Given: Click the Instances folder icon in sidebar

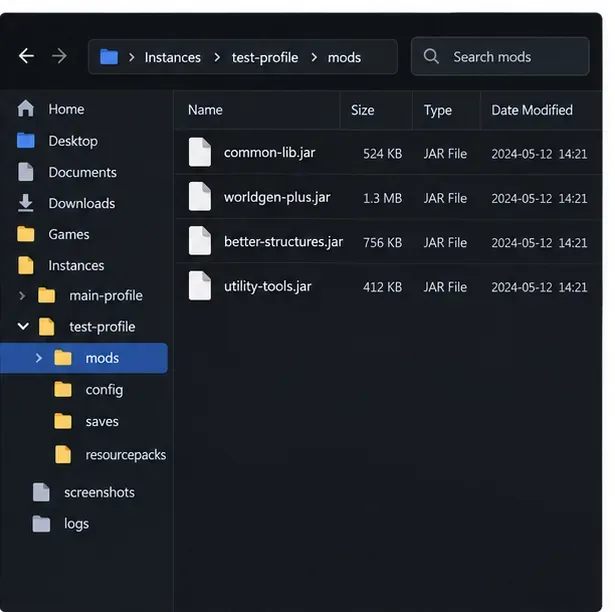Looking at the screenshot, I should tap(25, 265).
